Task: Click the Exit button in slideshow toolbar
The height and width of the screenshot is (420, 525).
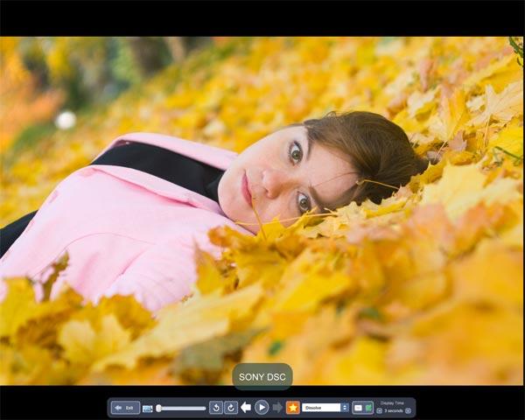Action: [125, 408]
